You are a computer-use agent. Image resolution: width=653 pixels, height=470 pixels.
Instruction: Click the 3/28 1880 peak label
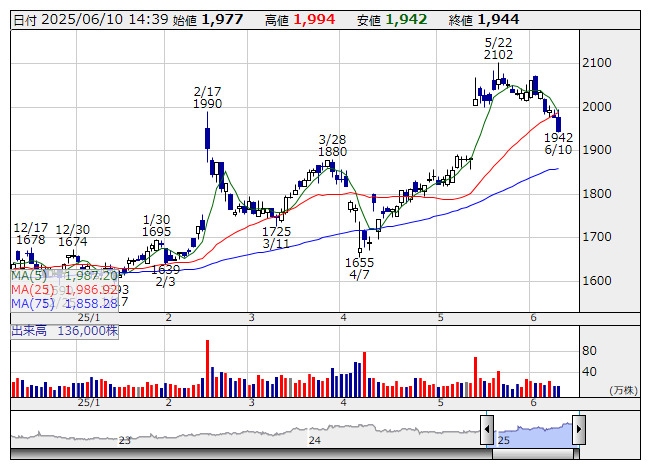point(332,146)
